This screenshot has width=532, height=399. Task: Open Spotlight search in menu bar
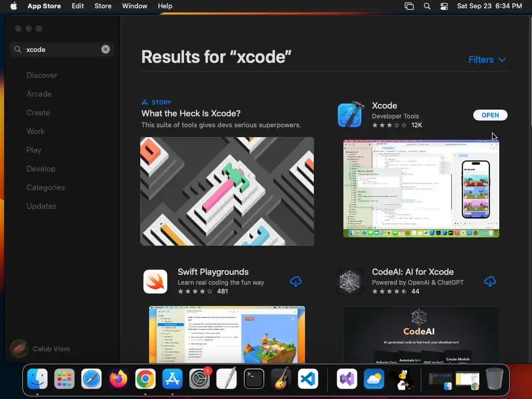(x=427, y=6)
